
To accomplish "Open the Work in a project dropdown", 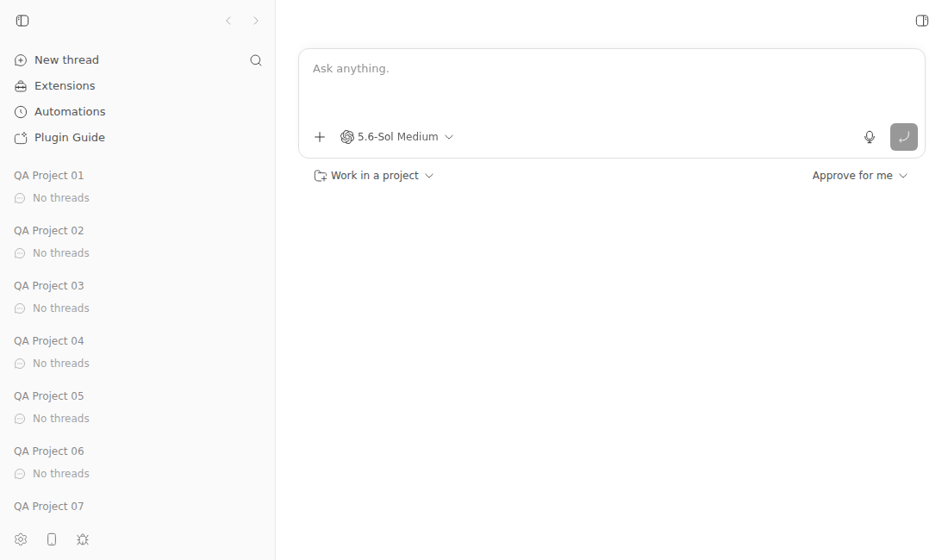I will click(374, 176).
